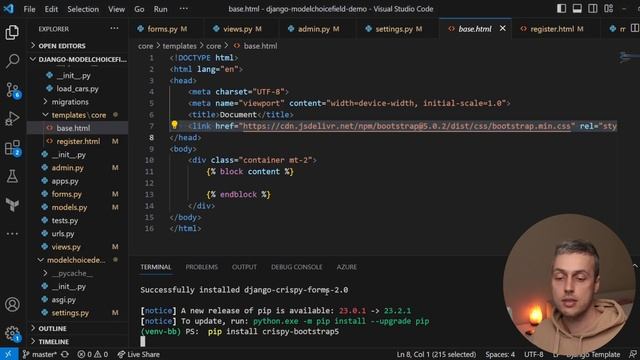Click the editor minimap
The width and height of the screenshot is (640, 360).
coord(628,57)
